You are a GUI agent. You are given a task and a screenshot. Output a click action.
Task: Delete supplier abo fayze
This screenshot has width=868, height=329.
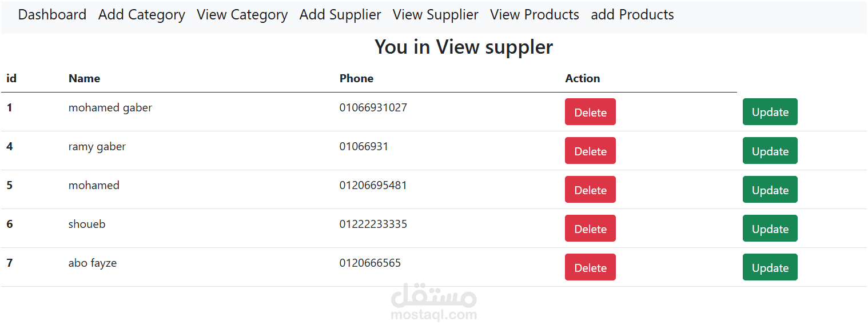coord(590,267)
